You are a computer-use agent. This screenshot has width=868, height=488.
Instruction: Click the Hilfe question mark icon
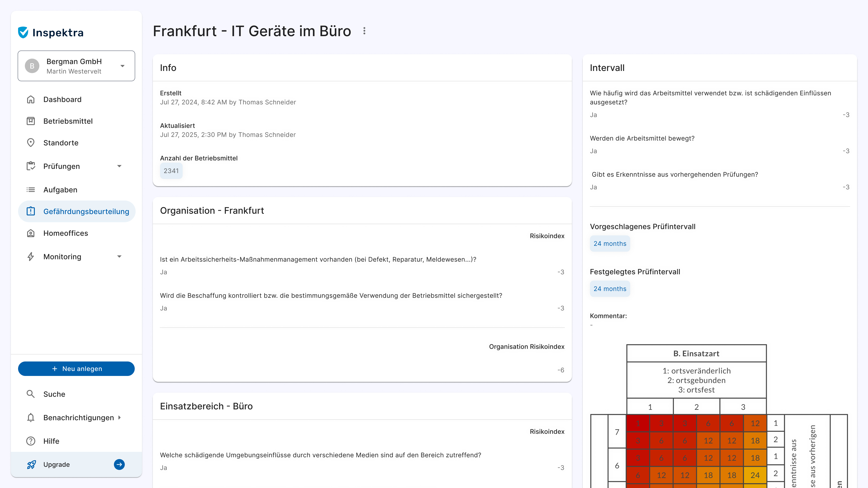(x=31, y=441)
